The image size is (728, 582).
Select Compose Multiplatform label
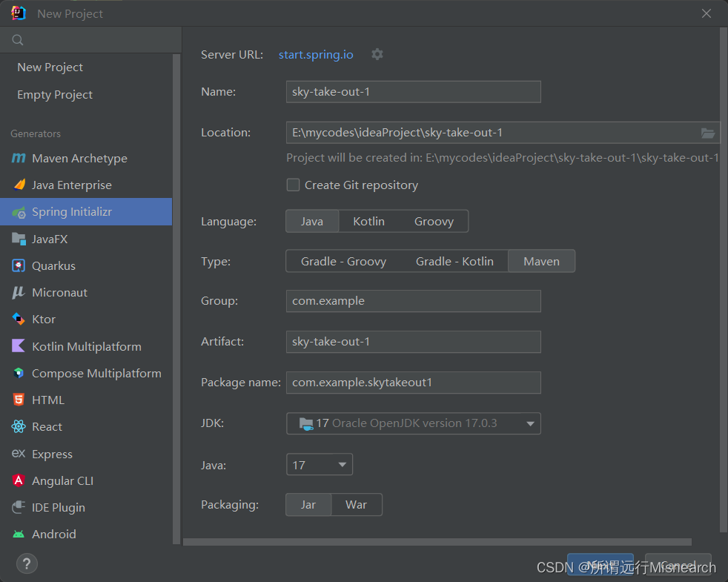(x=96, y=374)
